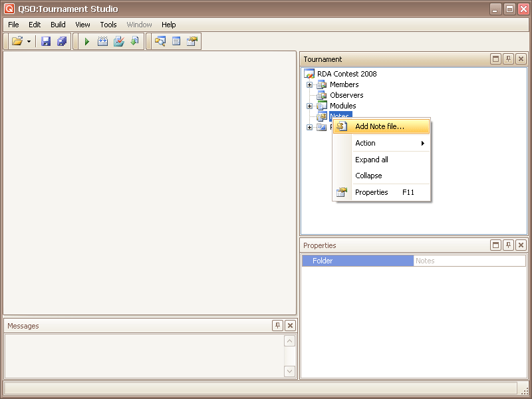Click the magnifier window toolbar icon

click(160, 41)
